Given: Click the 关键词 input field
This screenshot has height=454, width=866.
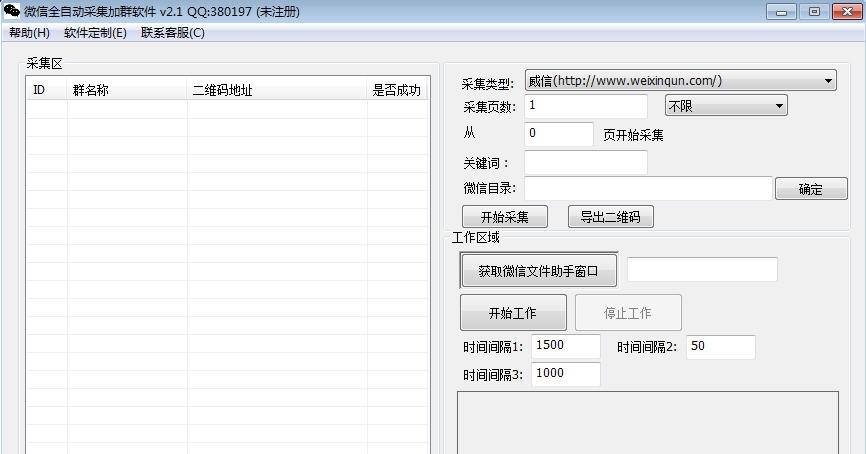Looking at the screenshot, I should click(x=586, y=162).
